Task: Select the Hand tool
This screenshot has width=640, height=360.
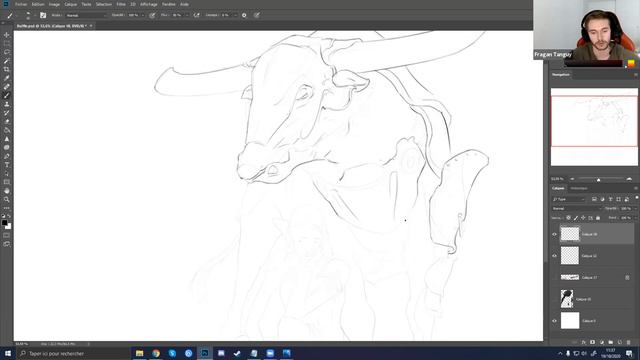Action: click(x=7, y=191)
